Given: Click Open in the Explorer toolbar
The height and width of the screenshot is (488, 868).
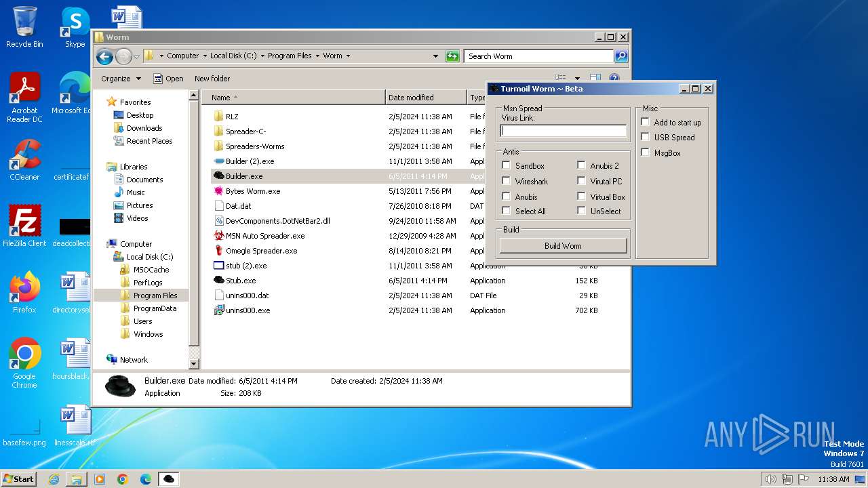Looking at the screenshot, I should (168, 79).
